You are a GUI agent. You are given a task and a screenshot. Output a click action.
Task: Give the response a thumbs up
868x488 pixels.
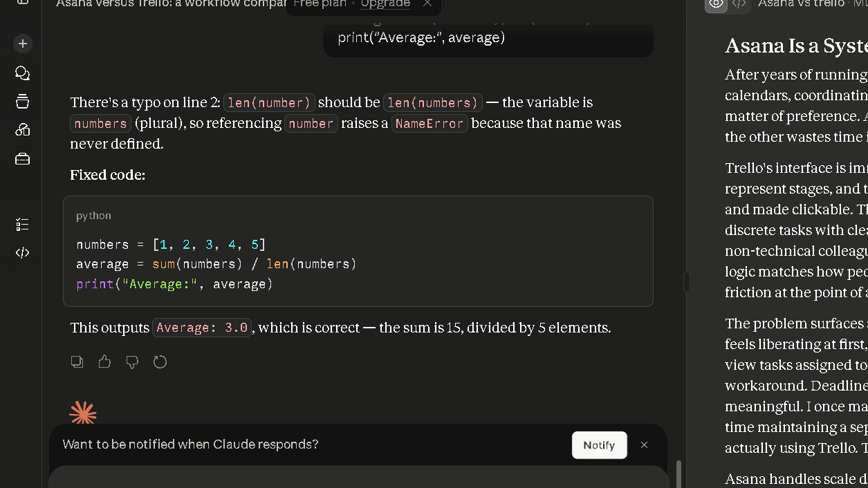click(104, 362)
